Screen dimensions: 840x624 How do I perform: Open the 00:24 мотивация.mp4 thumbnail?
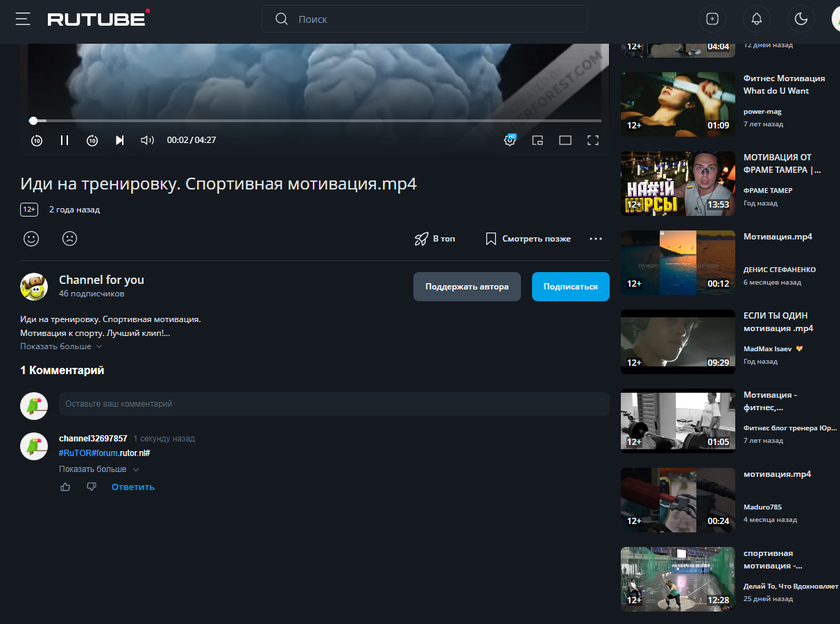click(678, 500)
